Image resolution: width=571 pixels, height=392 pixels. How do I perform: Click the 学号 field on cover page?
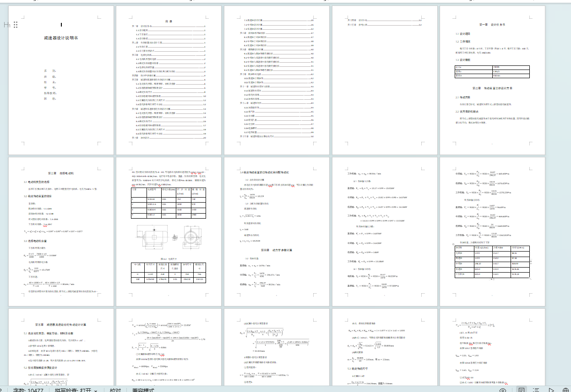50,87
